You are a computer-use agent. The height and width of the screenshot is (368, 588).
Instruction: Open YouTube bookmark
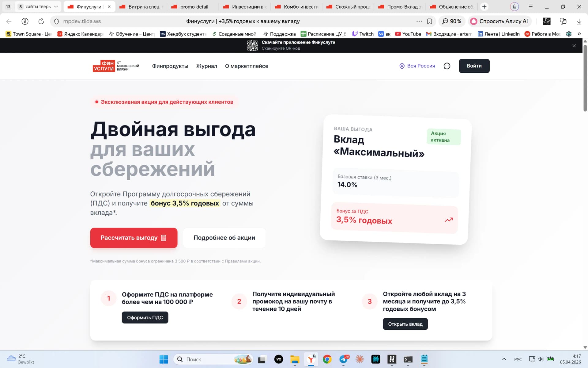pos(408,34)
